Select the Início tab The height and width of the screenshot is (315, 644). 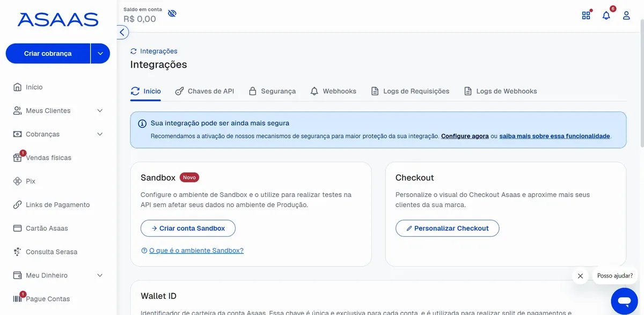click(x=146, y=91)
